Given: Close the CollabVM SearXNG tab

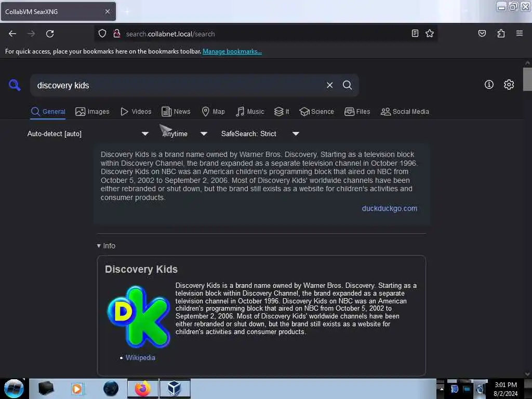Looking at the screenshot, I should pyautogui.click(x=107, y=11).
